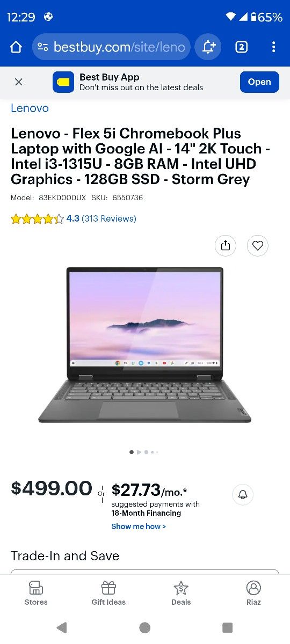
Task: Open the Gift Ideas tab
Action: (108, 593)
